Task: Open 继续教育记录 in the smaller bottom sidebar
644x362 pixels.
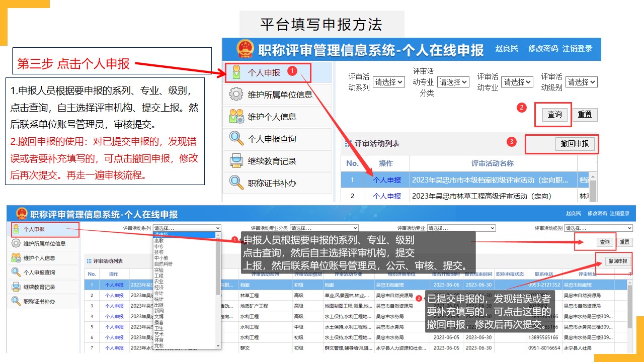Action: click(x=39, y=287)
